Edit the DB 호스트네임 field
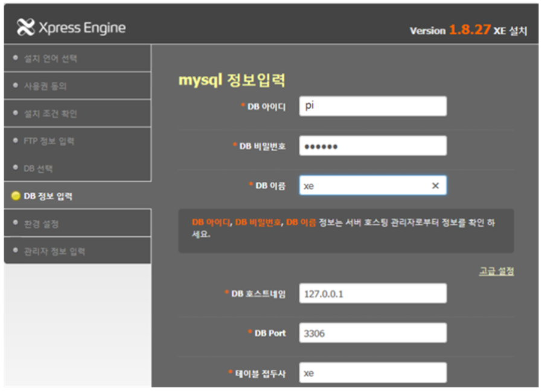This screenshot has height=392, width=542. [x=373, y=294]
